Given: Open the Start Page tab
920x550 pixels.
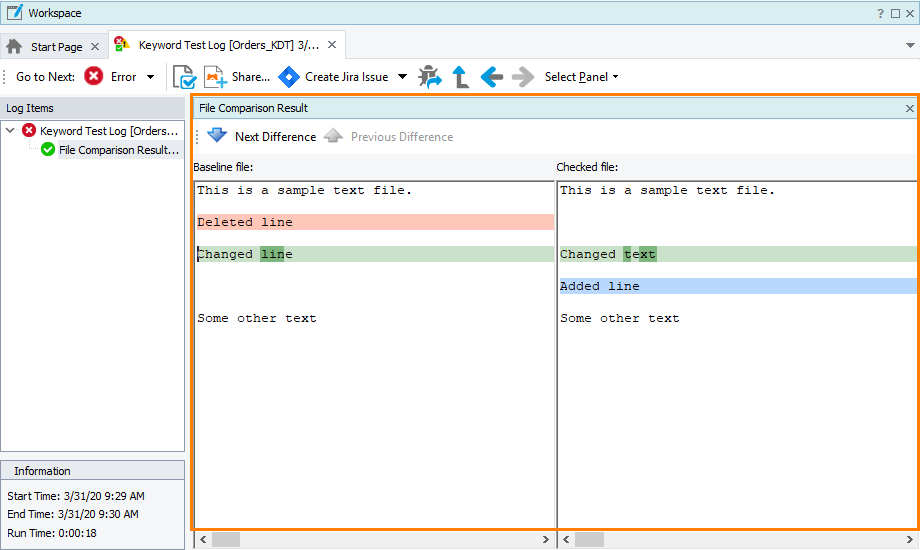Looking at the screenshot, I should coord(56,46).
